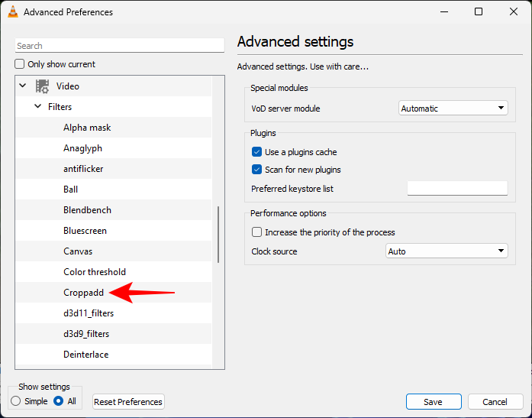Click the VLC cone icon in title bar
Screen dimensions: 532x418
[11, 12]
